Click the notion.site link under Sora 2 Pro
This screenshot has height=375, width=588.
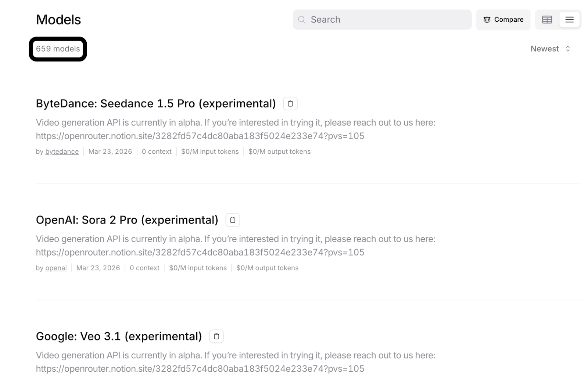(200, 252)
